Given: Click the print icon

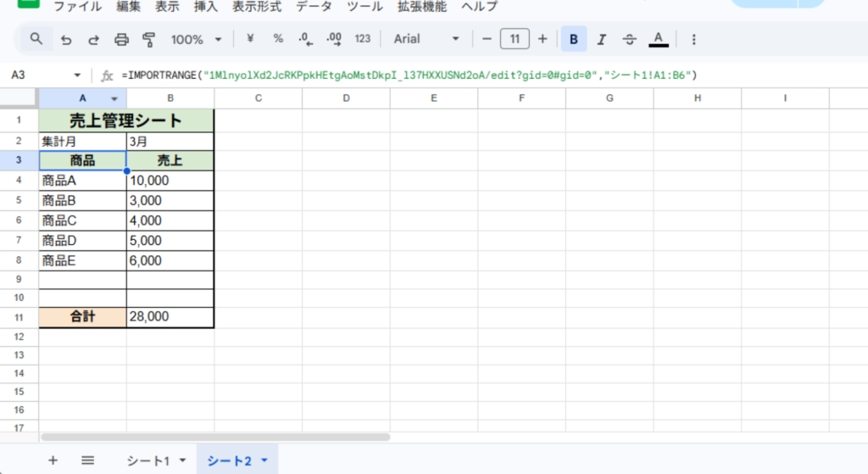Looking at the screenshot, I should pyautogui.click(x=121, y=39).
